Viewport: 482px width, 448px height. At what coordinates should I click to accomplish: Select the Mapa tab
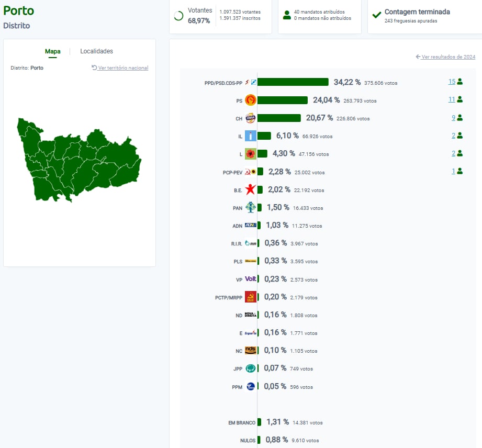[x=52, y=51]
